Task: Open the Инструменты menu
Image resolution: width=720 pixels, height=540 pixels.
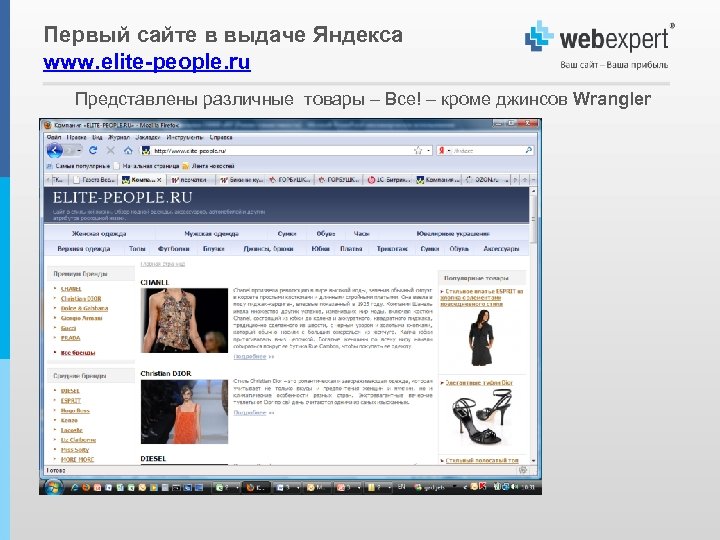Action: (185, 137)
